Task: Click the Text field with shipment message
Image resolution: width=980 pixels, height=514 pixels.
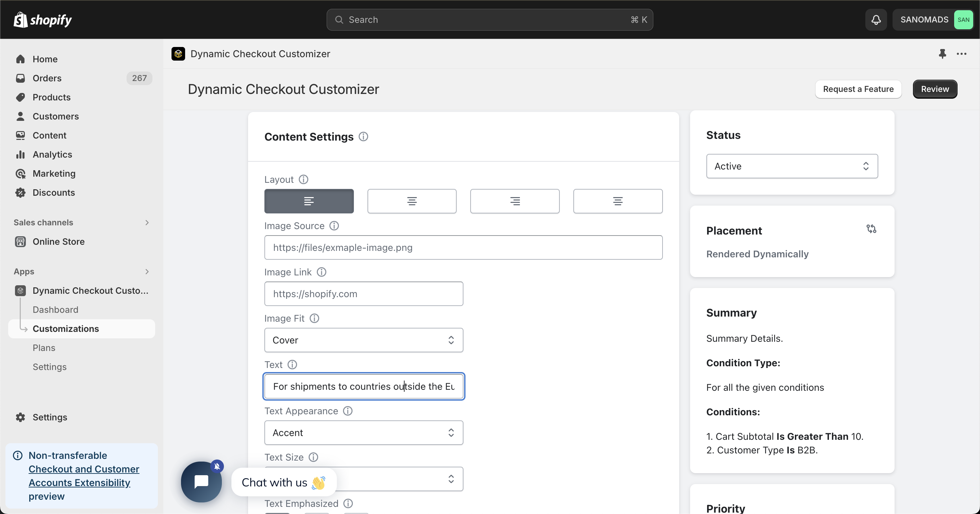Action: click(x=364, y=387)
